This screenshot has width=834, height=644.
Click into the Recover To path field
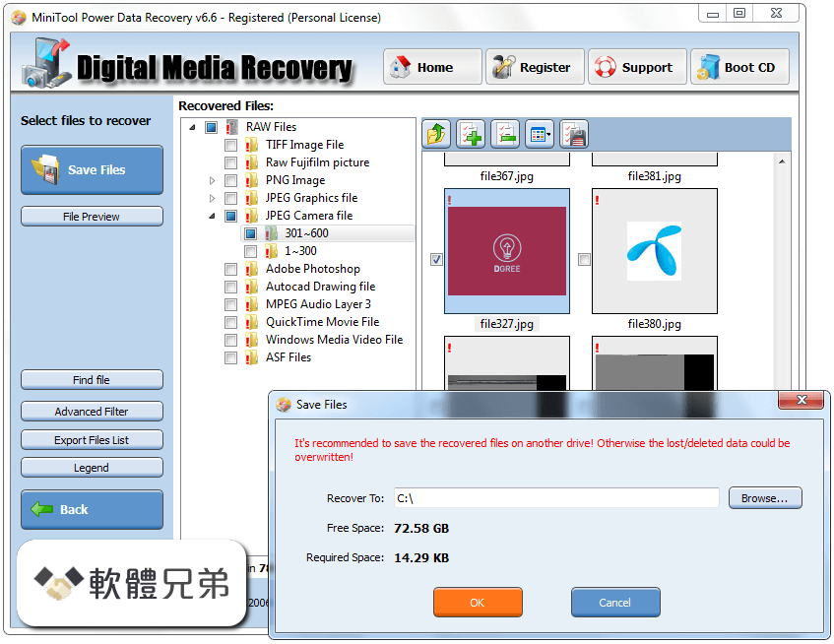[556, 498]
